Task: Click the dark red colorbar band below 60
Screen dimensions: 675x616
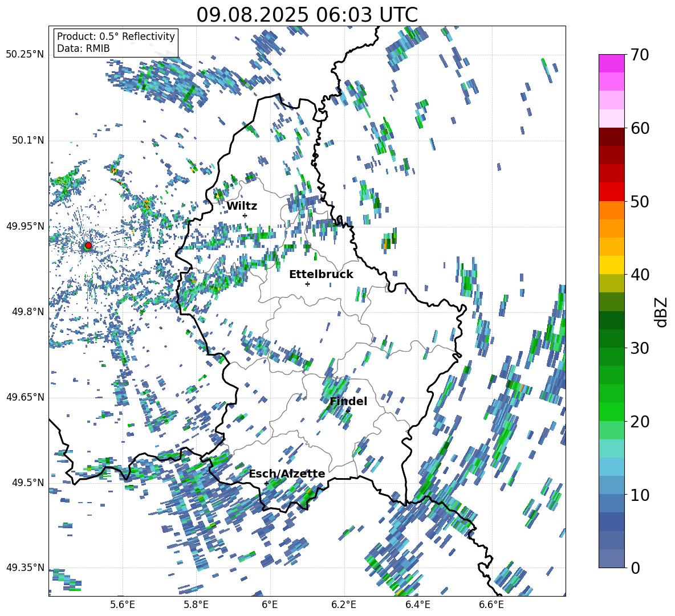Action: click(611, 137)
